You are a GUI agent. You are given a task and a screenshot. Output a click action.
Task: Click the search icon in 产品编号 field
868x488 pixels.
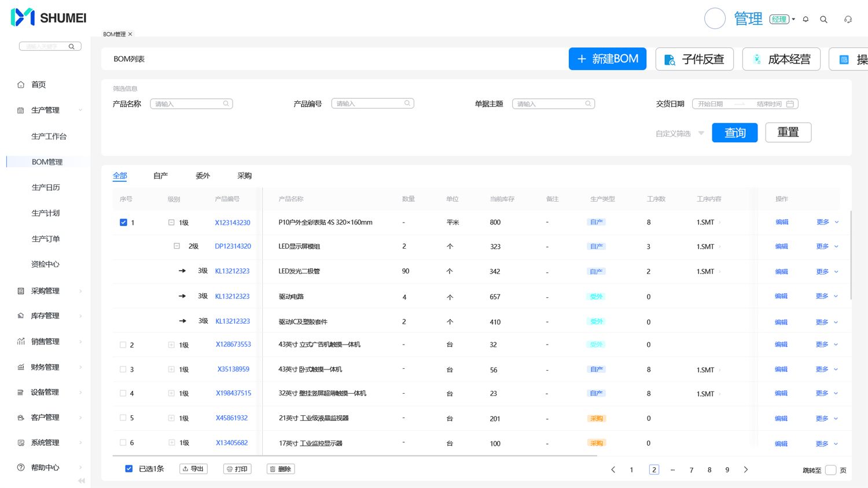click(407, 103)
